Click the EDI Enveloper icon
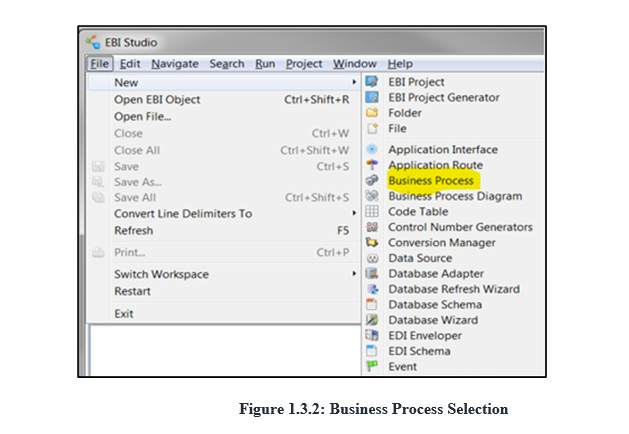The image size is (629, 434). tap(372, 335)
